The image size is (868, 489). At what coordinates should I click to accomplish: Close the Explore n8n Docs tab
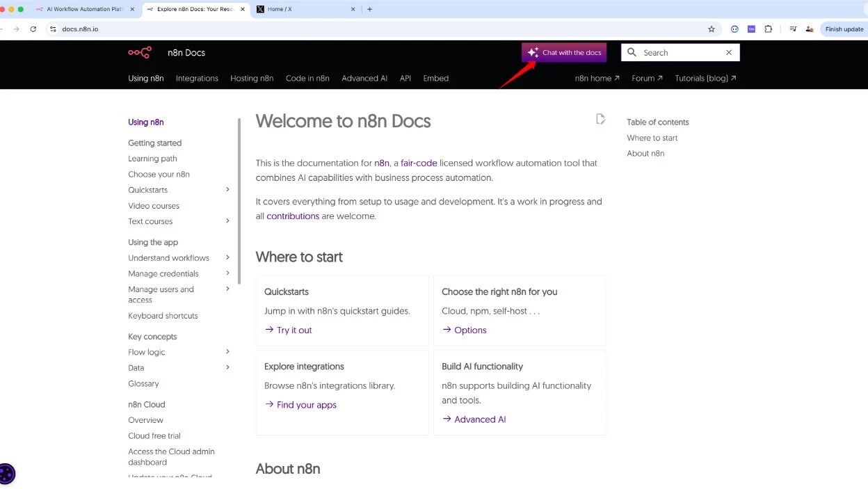[x=243, y=9]
